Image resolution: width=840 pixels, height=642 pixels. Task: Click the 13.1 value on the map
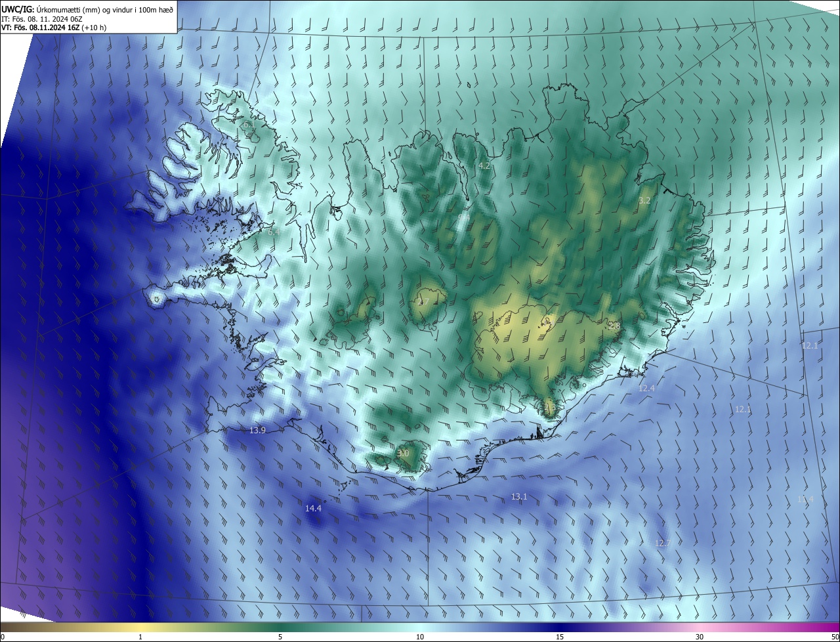tap(519, 496)
